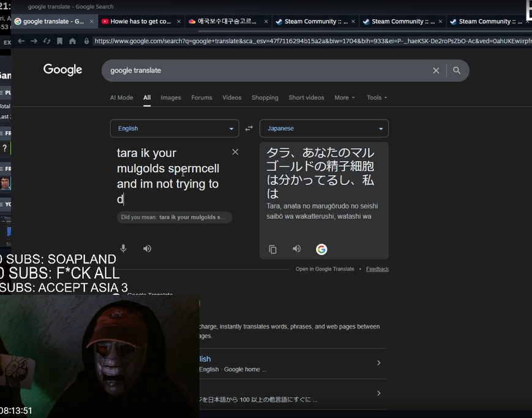The width and height of the screenshot is (532, 418).
Task: Expand the Tools search menu
Action: tap(377, 97)
